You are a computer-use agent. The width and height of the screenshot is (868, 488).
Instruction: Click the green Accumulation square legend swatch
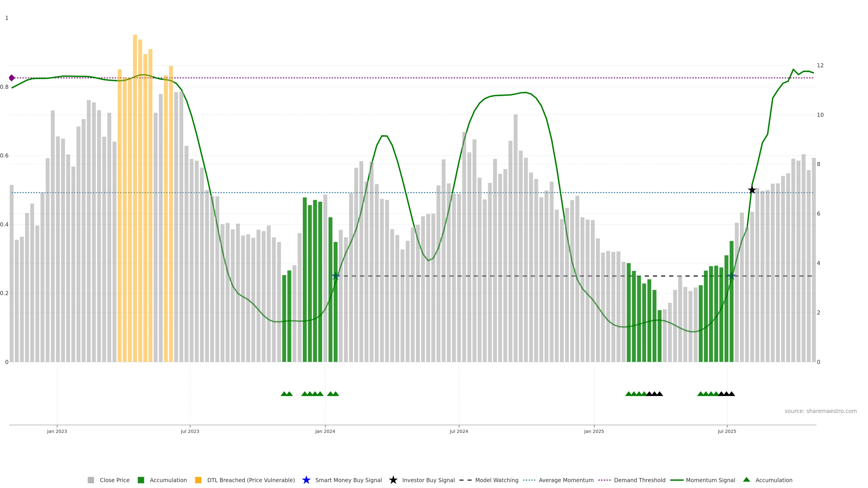point(141,480)
